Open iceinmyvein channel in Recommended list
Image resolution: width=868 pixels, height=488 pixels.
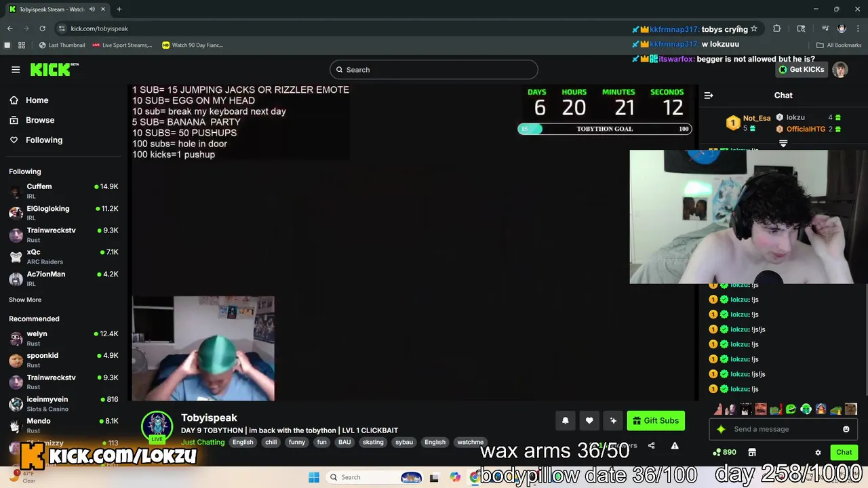tap(64, 404)
